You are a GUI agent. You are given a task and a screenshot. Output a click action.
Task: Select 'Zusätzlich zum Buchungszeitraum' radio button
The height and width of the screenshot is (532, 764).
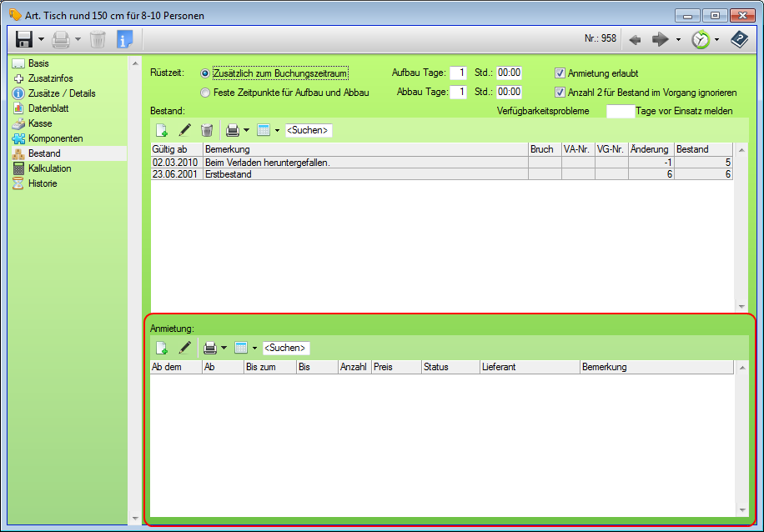(x=205, y=73)
